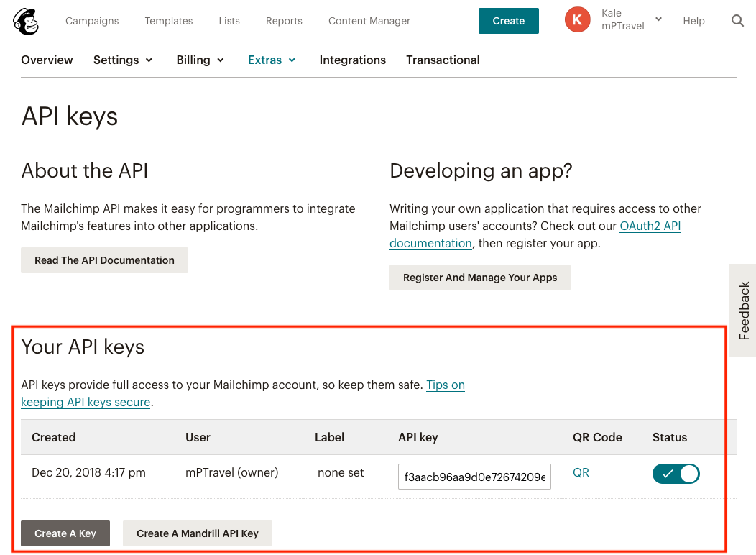Click the red K user avatar
Screen dimensions: 756x555
click(577, 19)
